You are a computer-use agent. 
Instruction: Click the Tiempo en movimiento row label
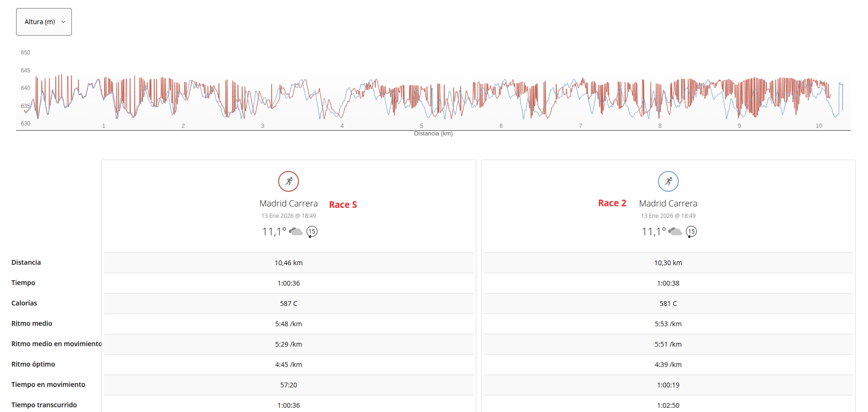pos(48,385)
